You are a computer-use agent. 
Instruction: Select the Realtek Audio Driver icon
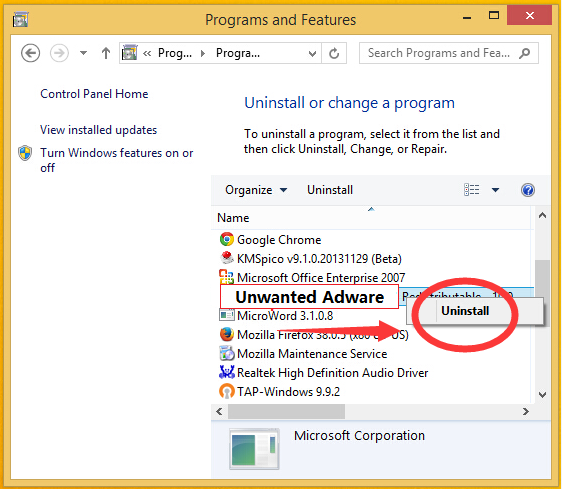click(227, 372)
